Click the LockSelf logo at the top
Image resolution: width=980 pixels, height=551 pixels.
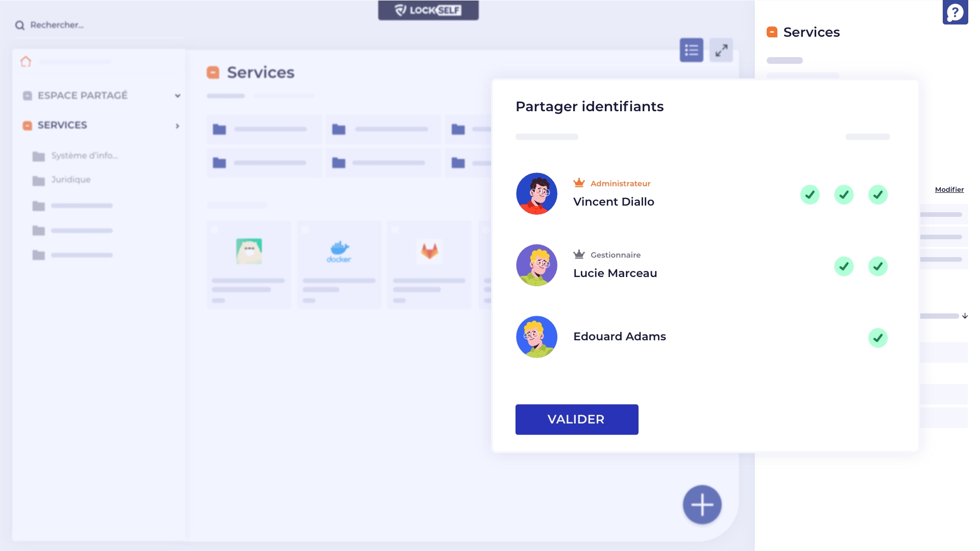[x=428, y=10]
